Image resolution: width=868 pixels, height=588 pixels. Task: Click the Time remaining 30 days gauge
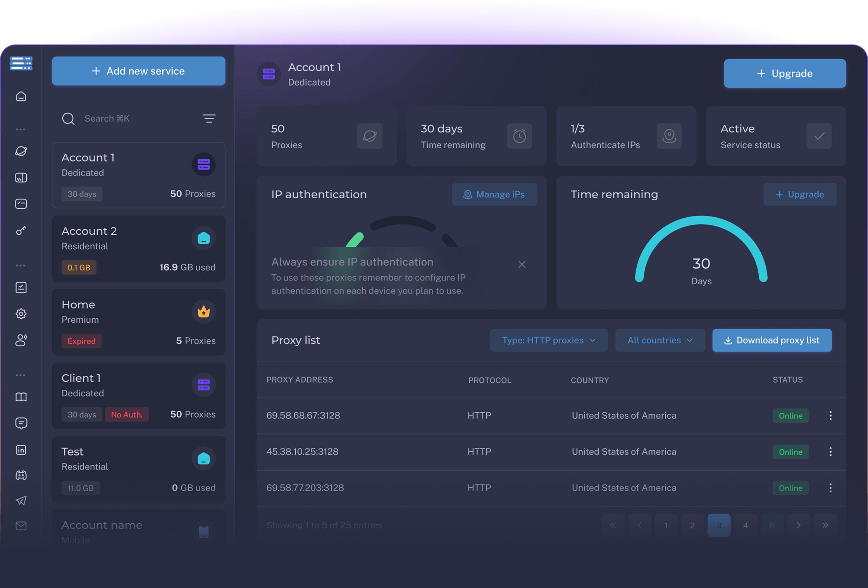[x=701, y=263]
